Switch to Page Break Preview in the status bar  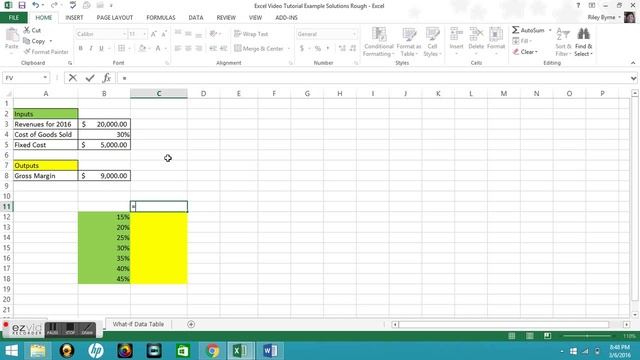pos(547,336)
